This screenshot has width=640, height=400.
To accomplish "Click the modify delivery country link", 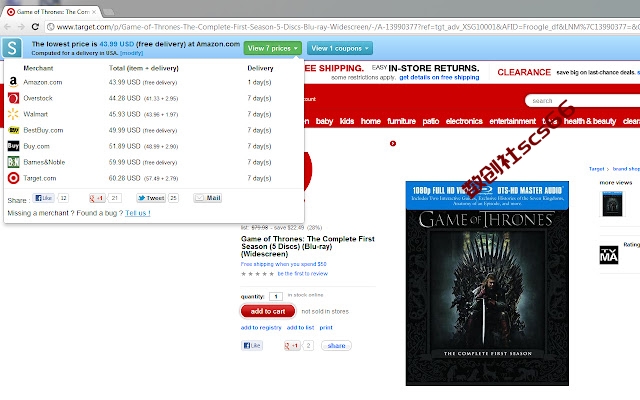I will click(x=131, y=53).
